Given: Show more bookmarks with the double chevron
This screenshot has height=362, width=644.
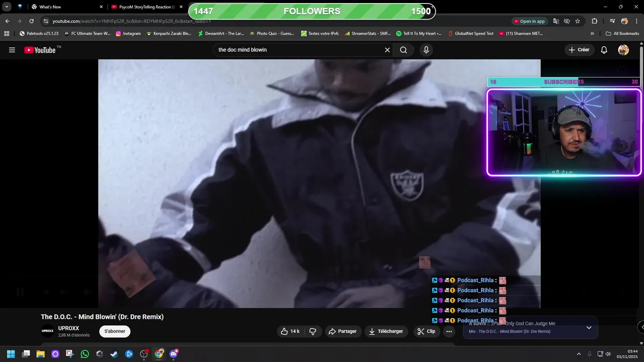Looking at the screenshot, I should pyautogui.click(x=592, y=34).
